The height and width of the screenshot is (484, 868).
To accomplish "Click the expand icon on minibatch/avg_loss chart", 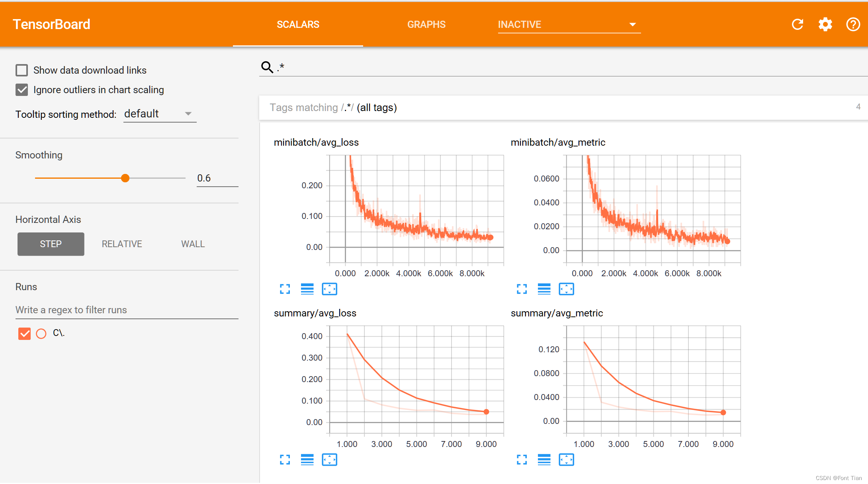I will pos(285,289).
